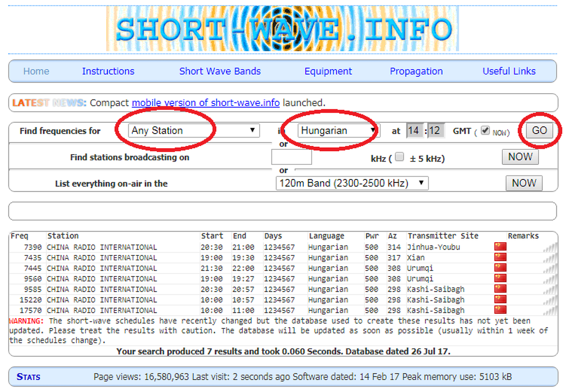Click the Pwr column header

(372, 236)
